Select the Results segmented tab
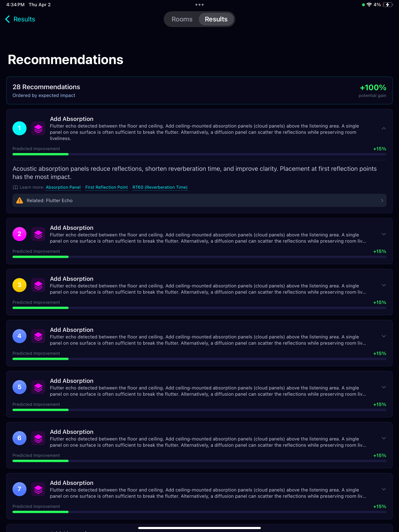 tap(216, 19)
